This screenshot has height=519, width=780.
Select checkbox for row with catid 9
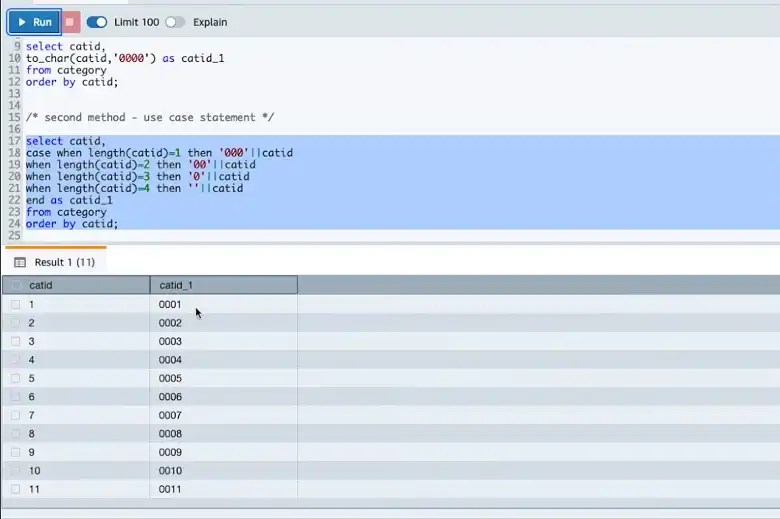coord(15,452)
